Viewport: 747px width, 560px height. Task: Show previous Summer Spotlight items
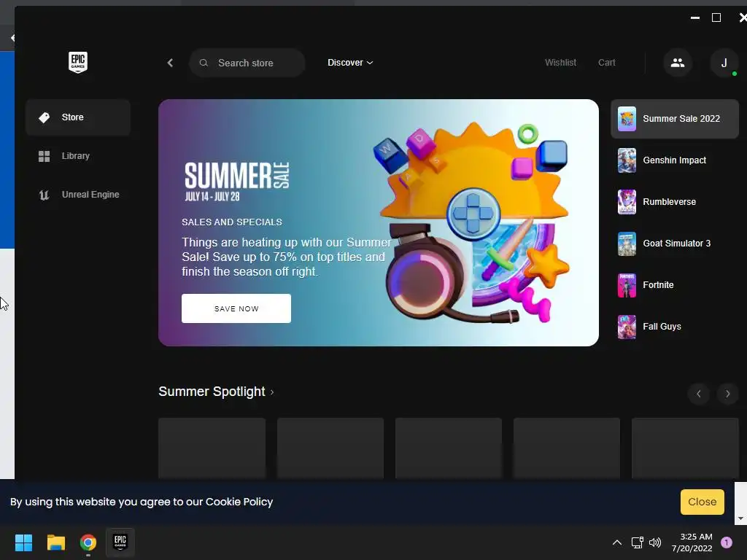(699, 394)
